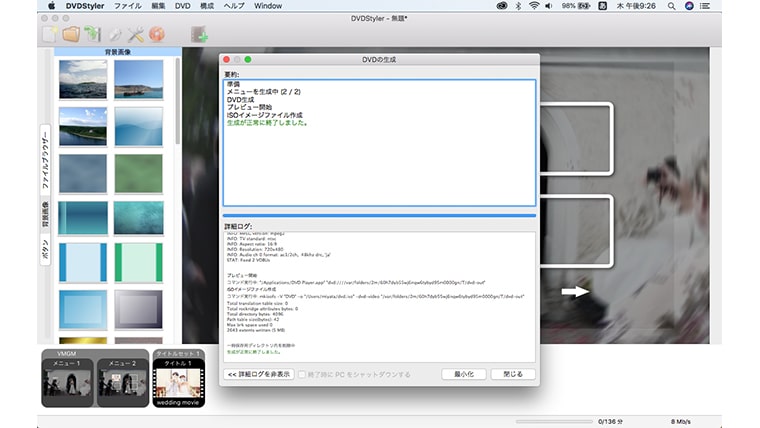Select the mint green side-bars background thumbnail

pyautogui.click(x=139, y=262)
